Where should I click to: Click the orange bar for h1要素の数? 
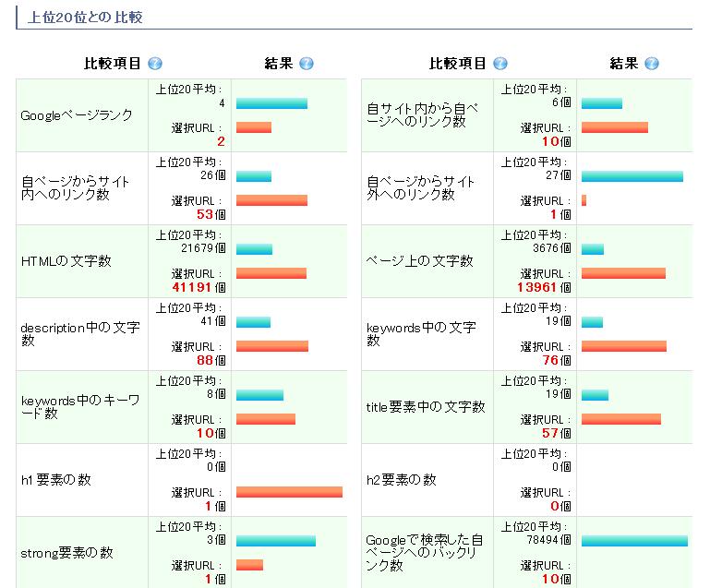tap(289, 492)
